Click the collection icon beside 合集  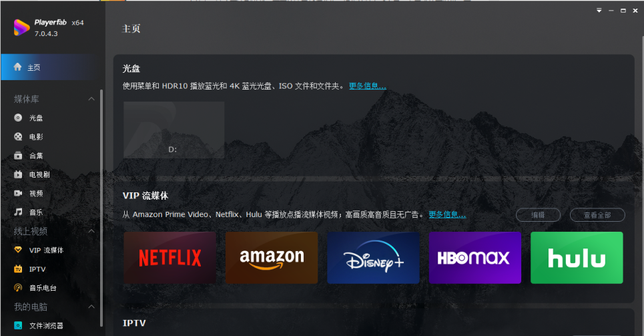[x=18, y=156]
